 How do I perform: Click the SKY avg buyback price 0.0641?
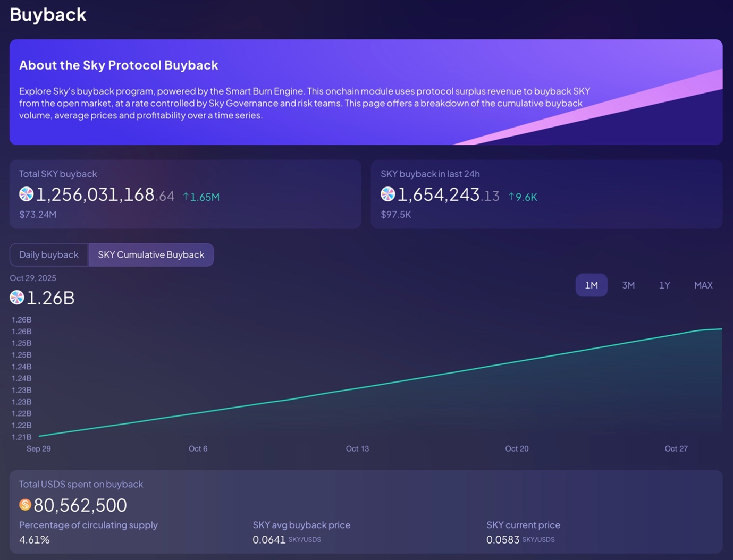coord(269,540)
